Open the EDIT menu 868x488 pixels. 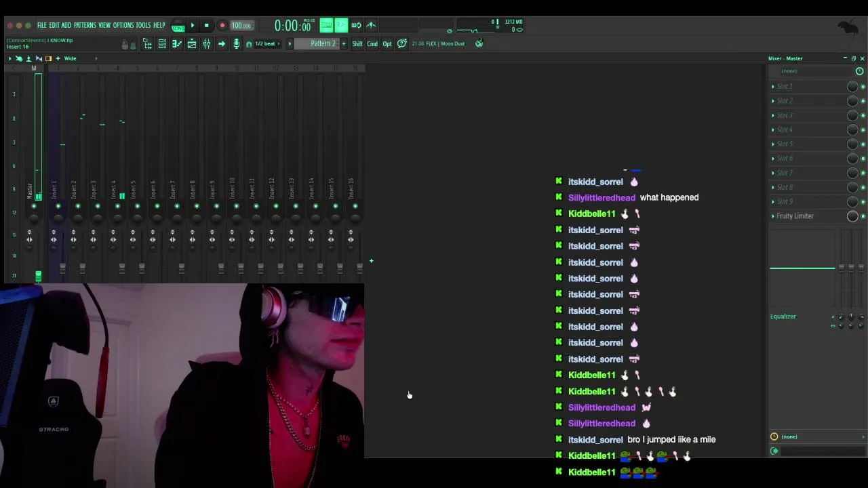pyautogui.click(x=54, y=25)
